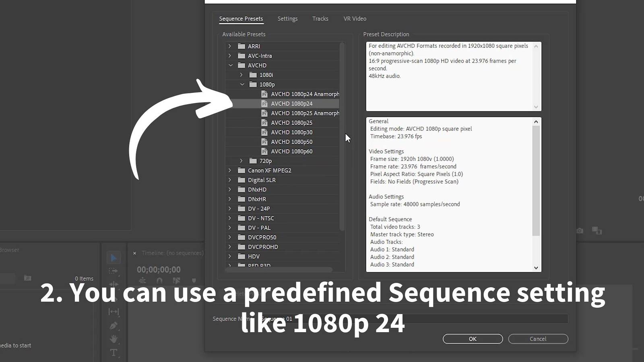Click the add marker timeline icon
Screen dimensions: 644x362
click(194, 280)
